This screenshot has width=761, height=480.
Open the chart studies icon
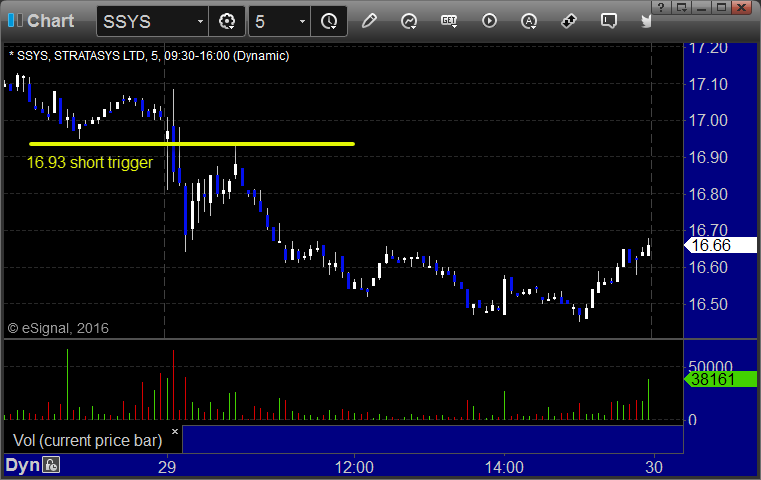(409, 21)
